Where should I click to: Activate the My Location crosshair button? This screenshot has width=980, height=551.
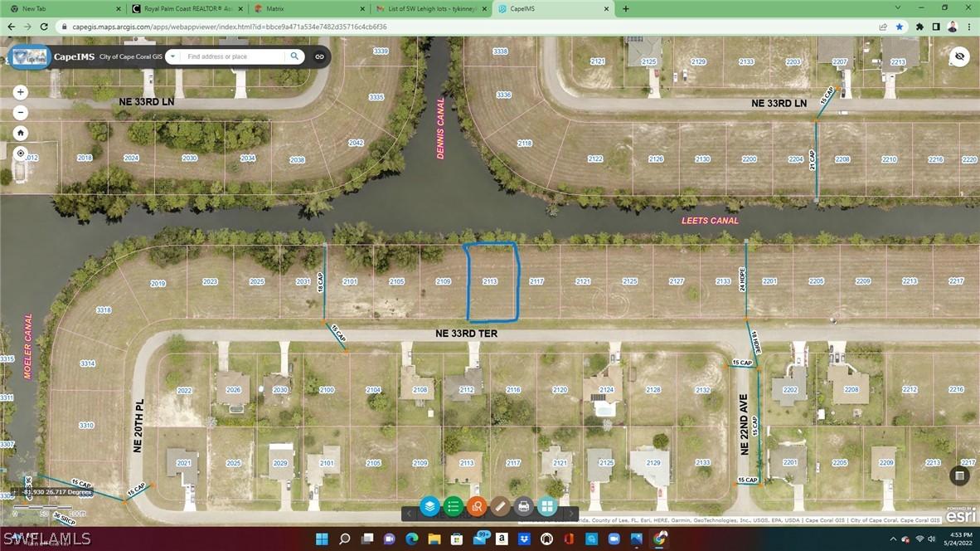click(x=20, y=153)
